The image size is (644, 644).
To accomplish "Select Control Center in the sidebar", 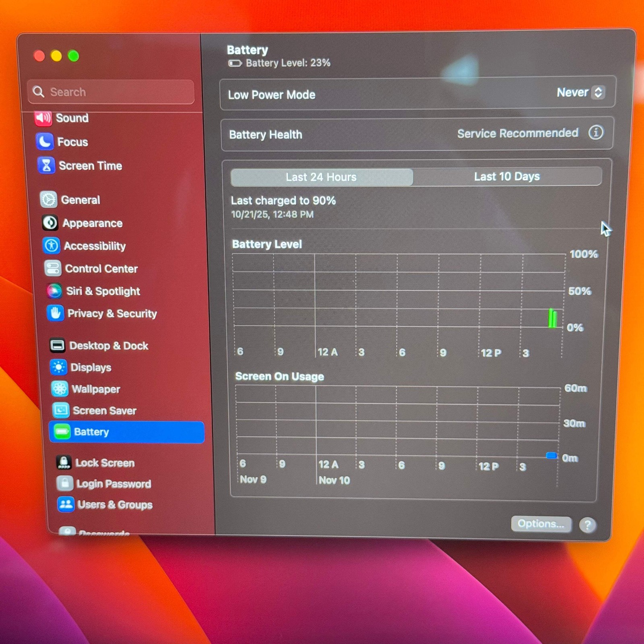I will pos(101,268).
